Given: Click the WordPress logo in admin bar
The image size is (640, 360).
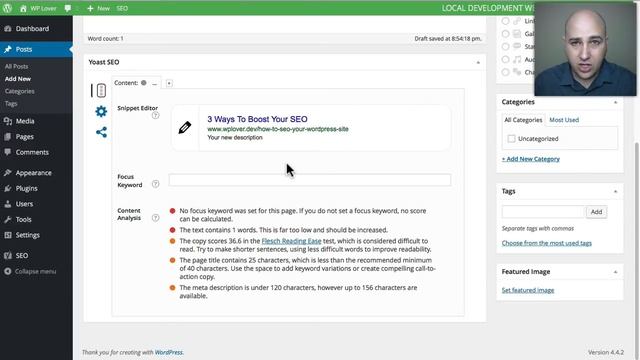Looking at the screenshot, I should pyautogui.click(x=7, y=8).
